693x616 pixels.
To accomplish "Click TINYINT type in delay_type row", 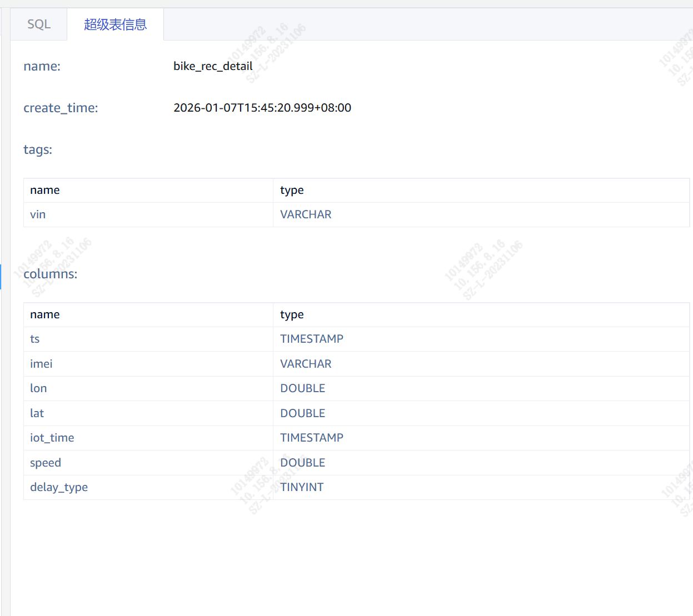I will pyautogui.click(x=302, y=487).
